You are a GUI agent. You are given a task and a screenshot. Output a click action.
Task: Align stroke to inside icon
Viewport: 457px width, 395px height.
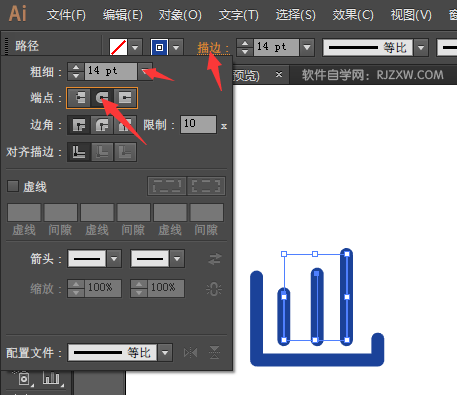click(x=102, y=152)
